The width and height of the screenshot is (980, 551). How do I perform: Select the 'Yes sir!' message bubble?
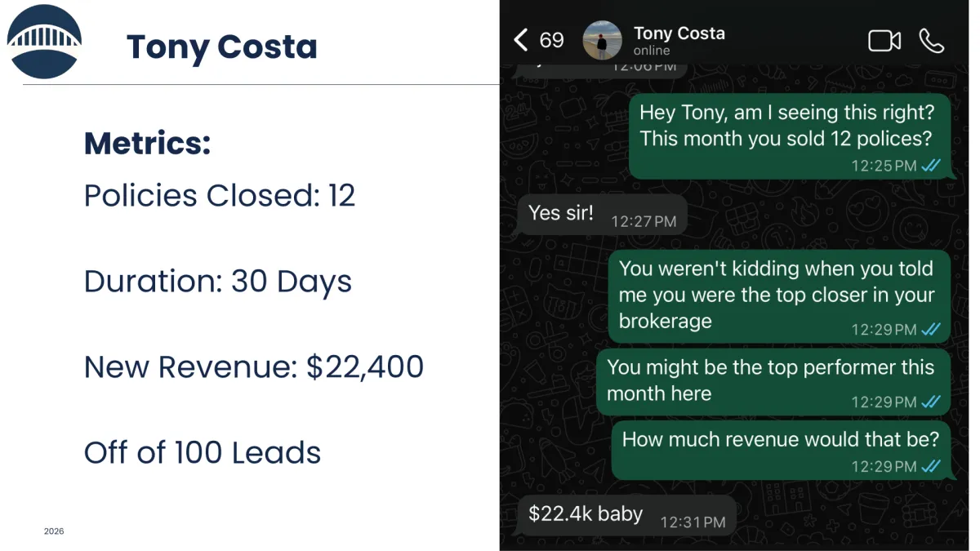pyautogui.click(x=602, y=215)
